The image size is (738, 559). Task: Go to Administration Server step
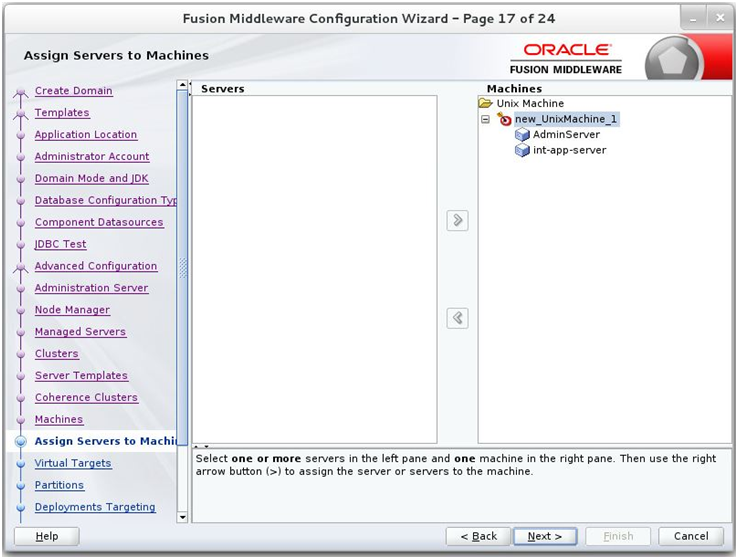click(91, 288)
